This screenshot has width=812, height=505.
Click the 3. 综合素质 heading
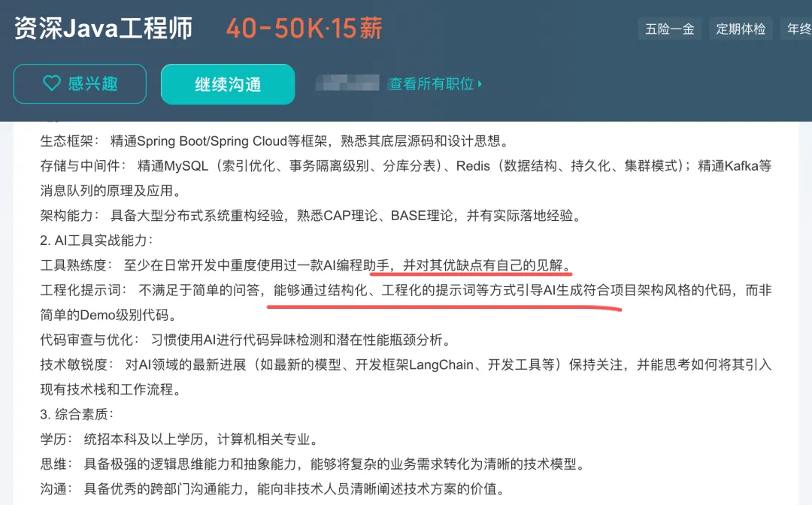click(x=77, y=414)
